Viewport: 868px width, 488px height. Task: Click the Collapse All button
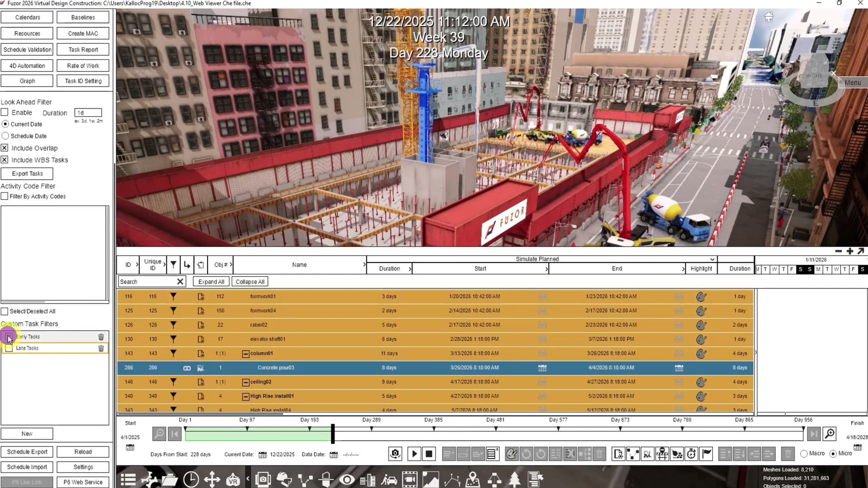coord(250,282)
